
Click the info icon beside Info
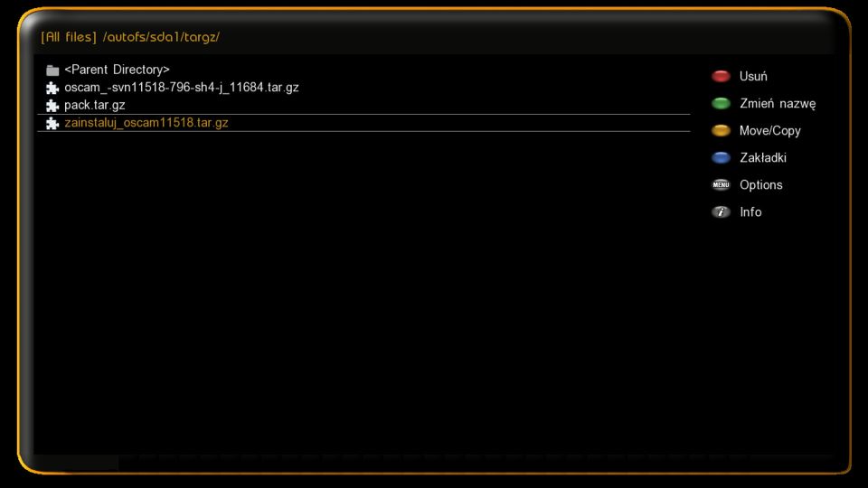click(721, 211)
